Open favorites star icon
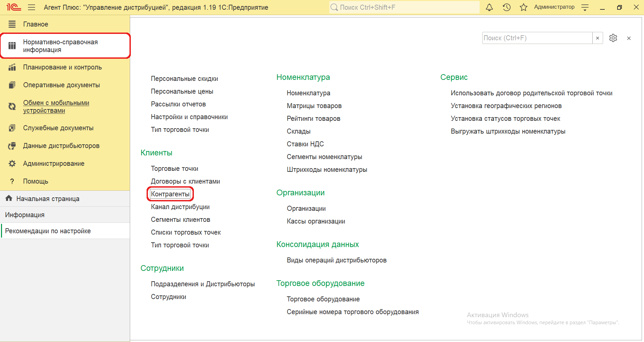Screen dimensions: 644x342 point(524,7)
